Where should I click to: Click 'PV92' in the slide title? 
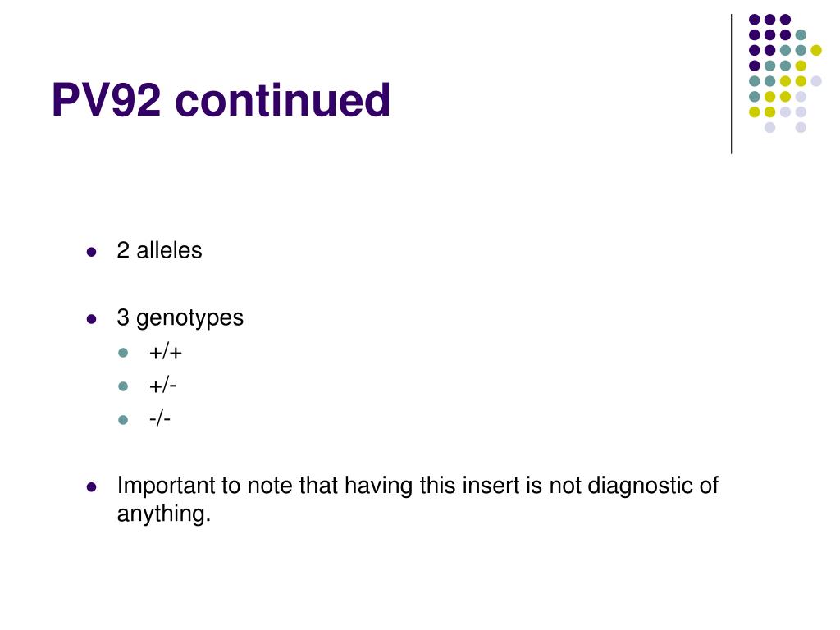[106, 99]
